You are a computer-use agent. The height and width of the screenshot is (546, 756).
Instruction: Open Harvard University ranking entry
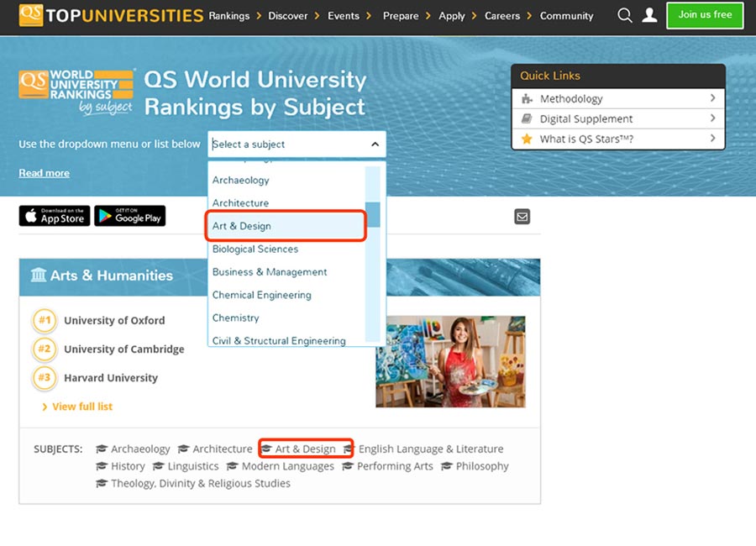pyautogui.click(x=111, y=378)
